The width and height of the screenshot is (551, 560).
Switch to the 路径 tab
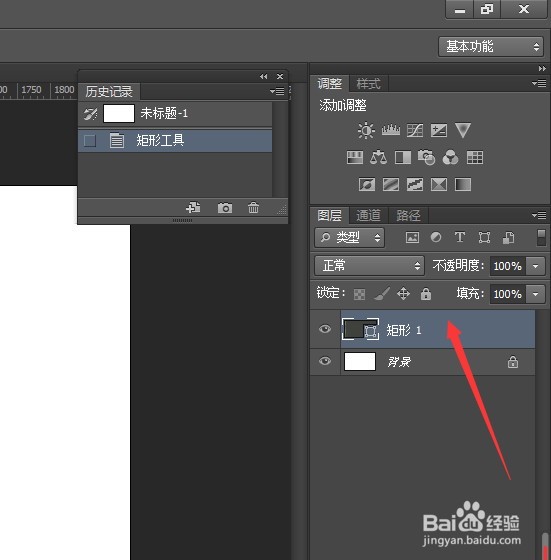tap(408, 215)
